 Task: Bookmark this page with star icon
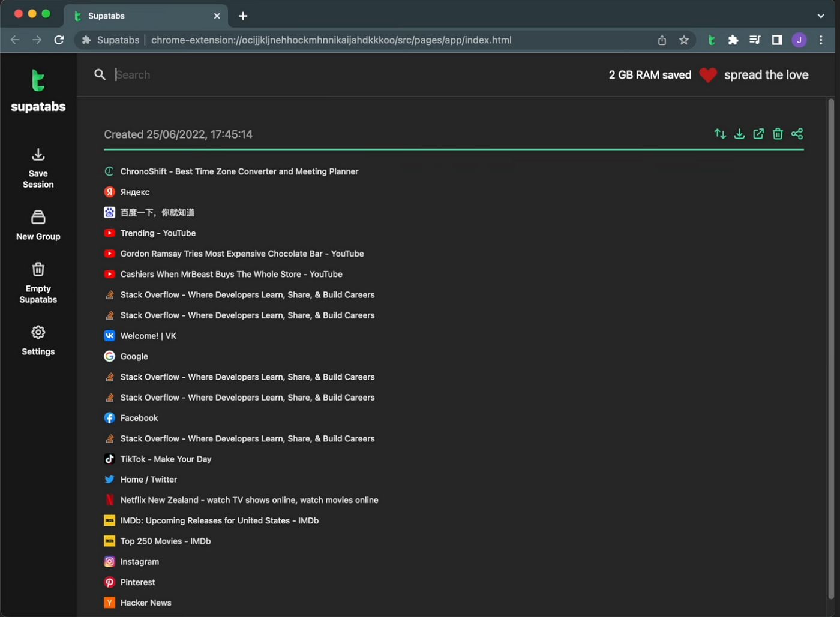(x=683, y=40)
